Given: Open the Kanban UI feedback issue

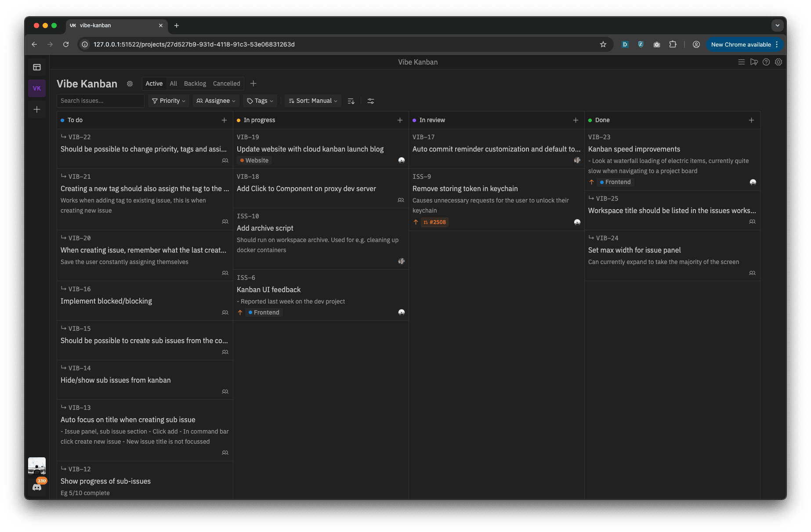Looking at the screenshot, I should [x=268, y=290].
